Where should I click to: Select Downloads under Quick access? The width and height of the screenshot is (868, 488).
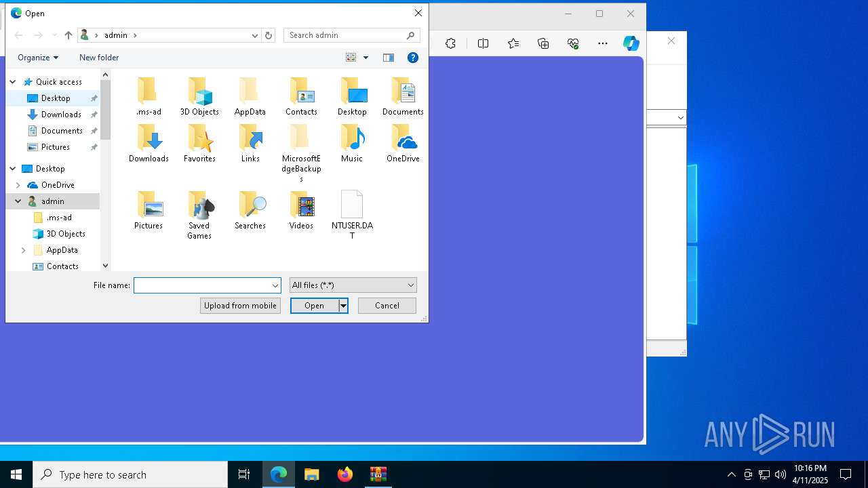61,115
